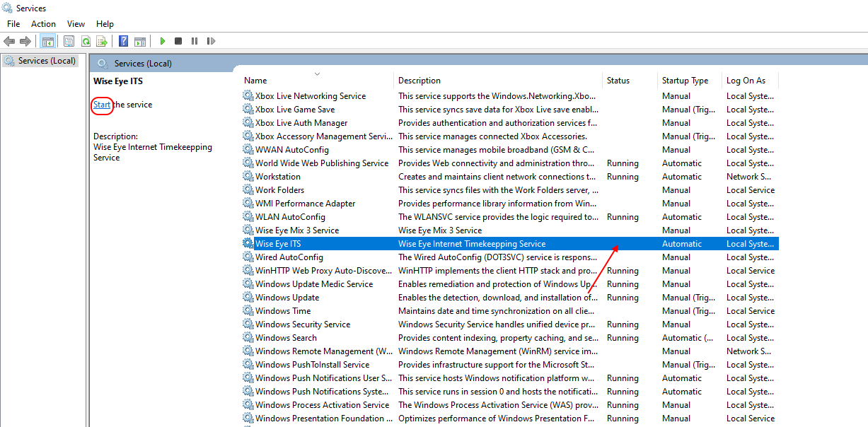This screenshot has height=427, width=868.
Task: Toggle the Show/Hide Action Pane icon
Action: click(x=140, y=42)
